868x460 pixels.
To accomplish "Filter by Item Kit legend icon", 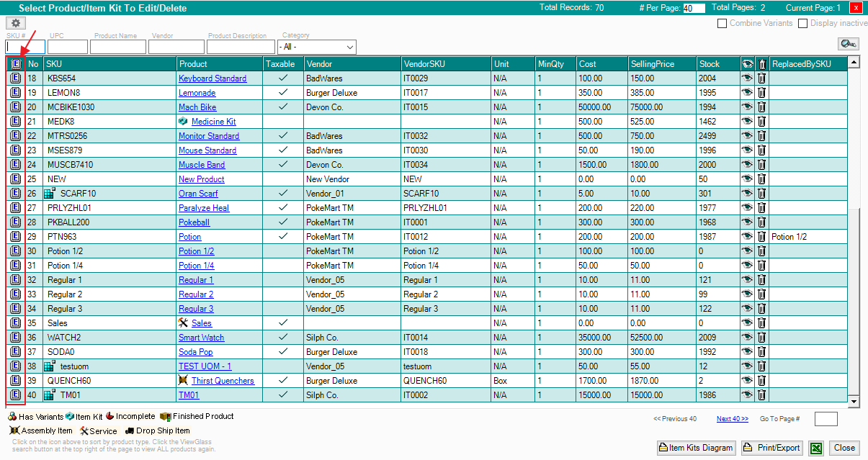I will (x=70, y=417).
